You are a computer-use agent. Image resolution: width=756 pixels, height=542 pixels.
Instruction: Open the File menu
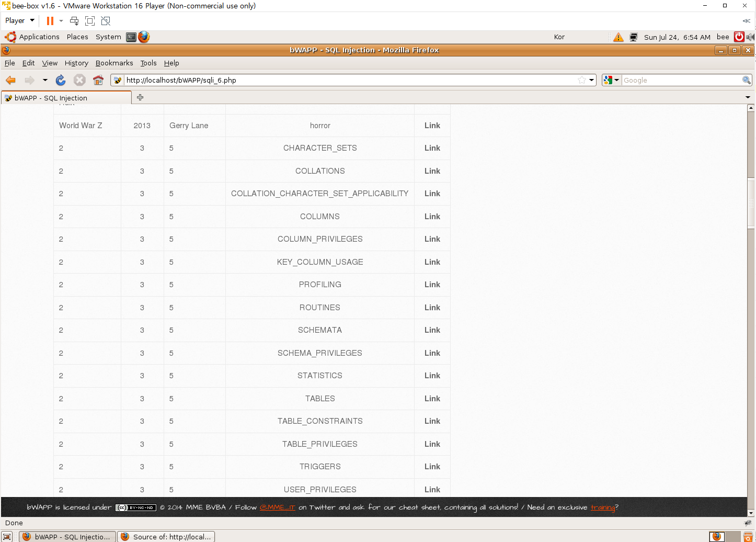[10, 63]
